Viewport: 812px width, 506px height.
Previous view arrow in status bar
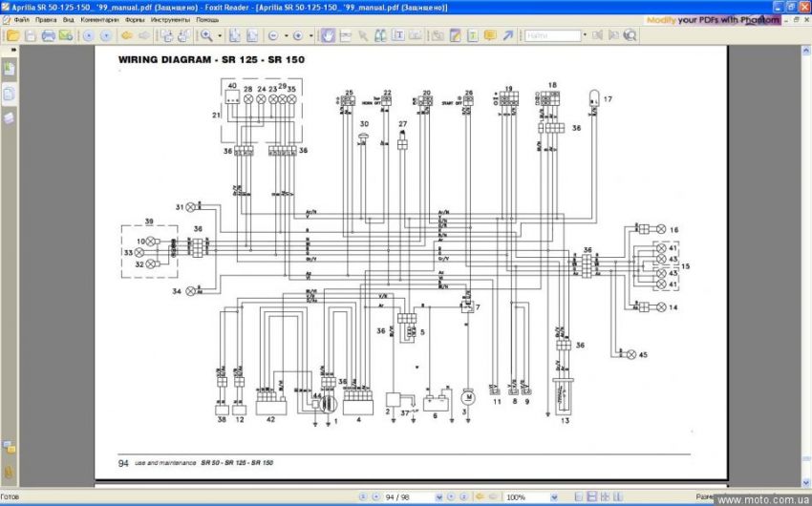tap(480, 496)
